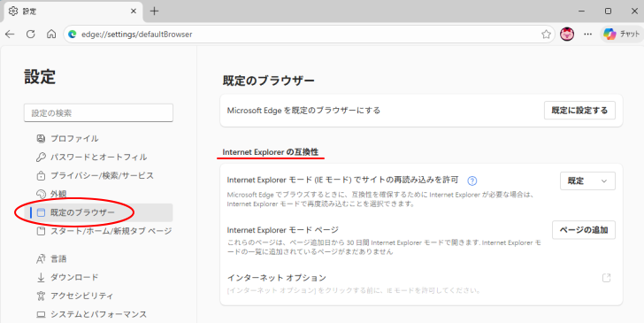Click the Microsoft Edge を既定のブラウザーにする text
Screen dimensions: 644x323
(303, 110)
